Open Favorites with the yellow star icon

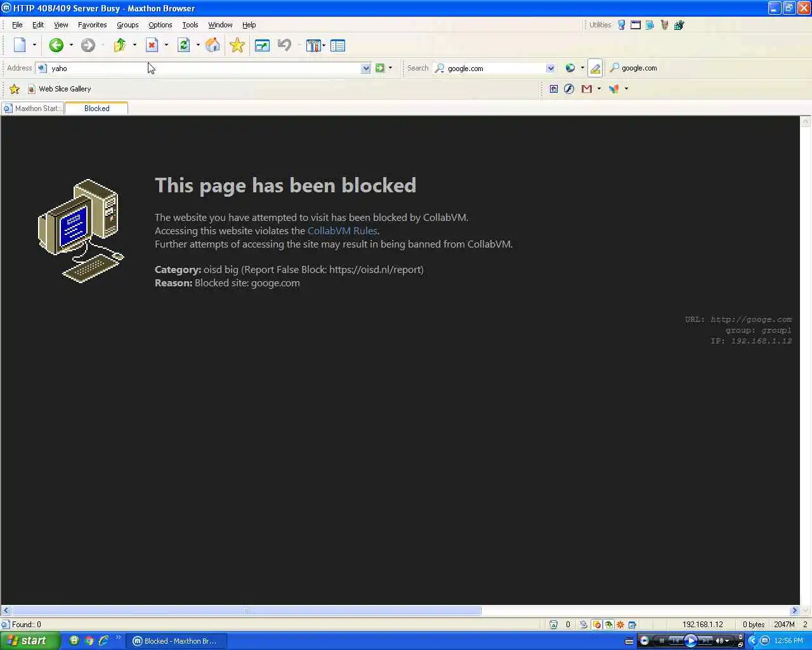click(237, 45)
